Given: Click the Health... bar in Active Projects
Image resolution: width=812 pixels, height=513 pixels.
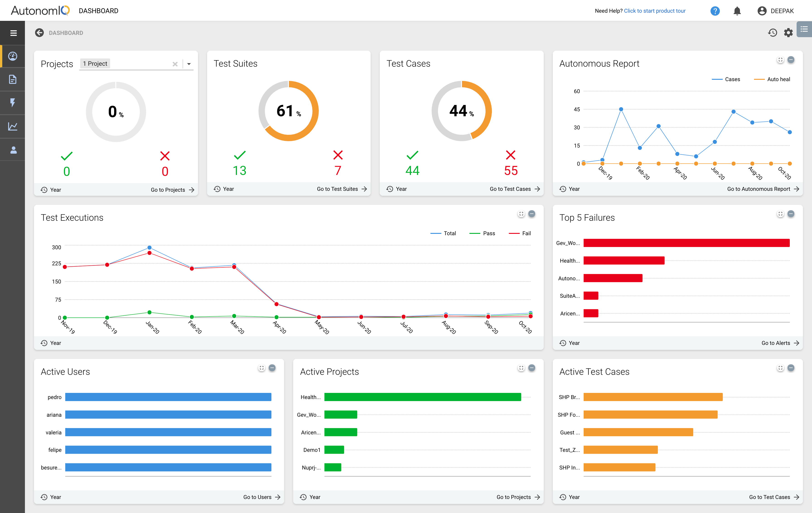Looking at the screenshot, I should (423, 397).
